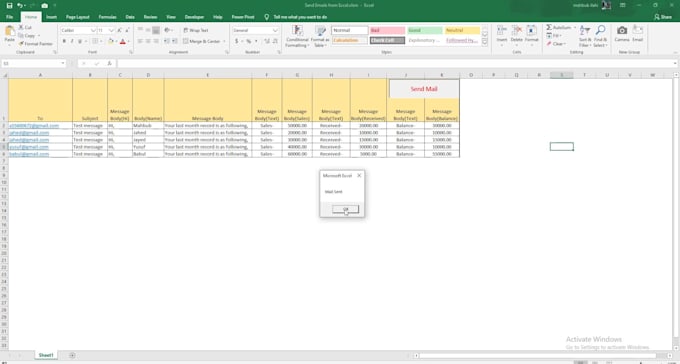Increase font size with the larger A icon
The height and width of the screenshot is (364, 680).
click(x=120, y=30)
